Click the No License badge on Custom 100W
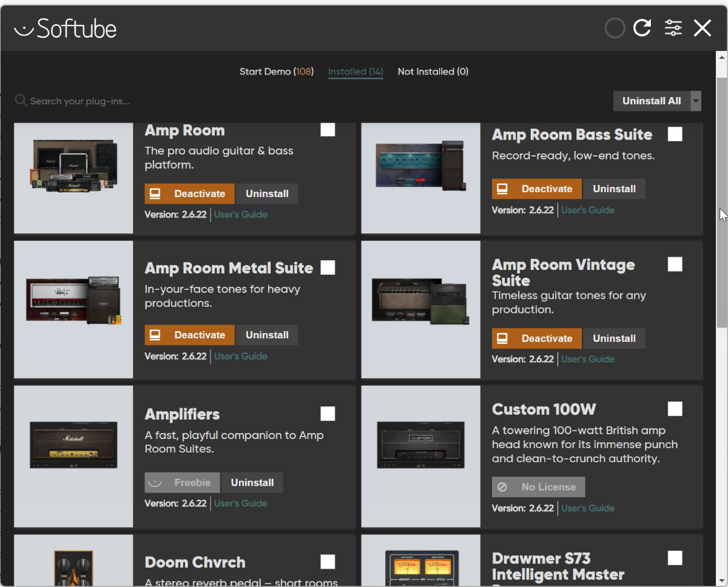 [538, 487]
